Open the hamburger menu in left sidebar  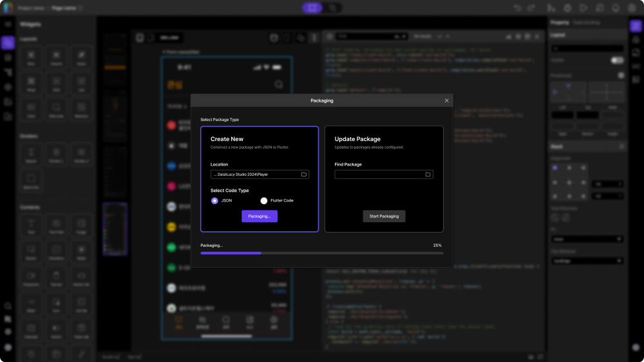click(x=8, y=24)
